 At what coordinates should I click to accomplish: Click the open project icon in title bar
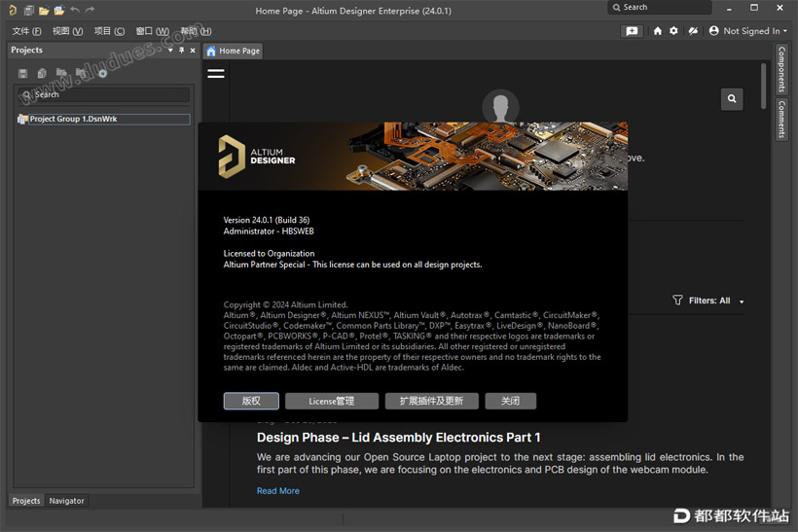tap(59, 10)
